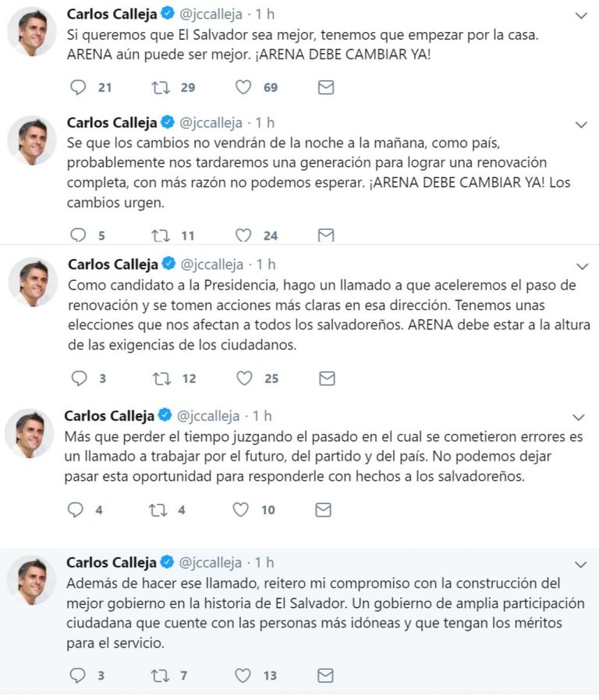Send the first tweet via direct message
Screen dimensions: 599x700
coord(326,87)
